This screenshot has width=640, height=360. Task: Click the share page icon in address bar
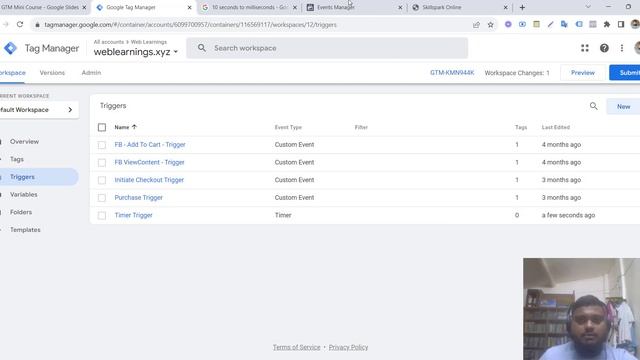476,24
